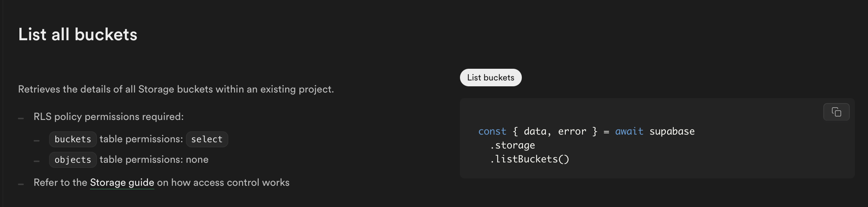Click the Retrieves the details description paragraph
Screen dimensions: 868x207
pos(176,89)
